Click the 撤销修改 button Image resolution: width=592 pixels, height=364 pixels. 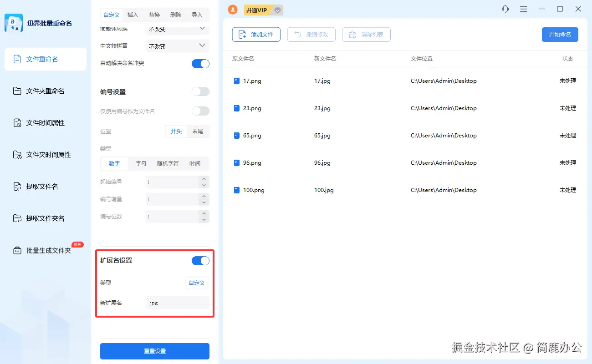tap(311, 35)
